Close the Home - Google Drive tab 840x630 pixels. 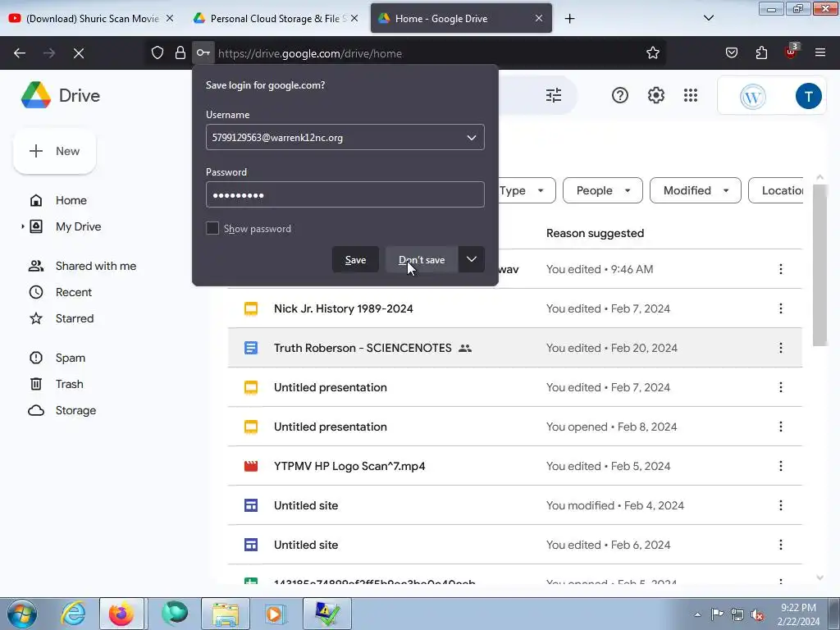538,18
